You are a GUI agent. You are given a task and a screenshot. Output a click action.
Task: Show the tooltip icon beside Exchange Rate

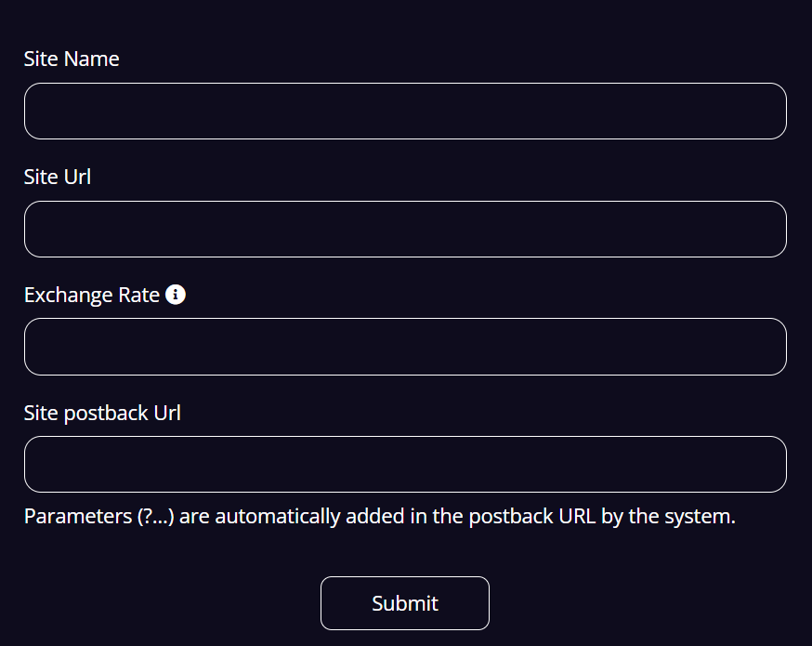point(176,295)
